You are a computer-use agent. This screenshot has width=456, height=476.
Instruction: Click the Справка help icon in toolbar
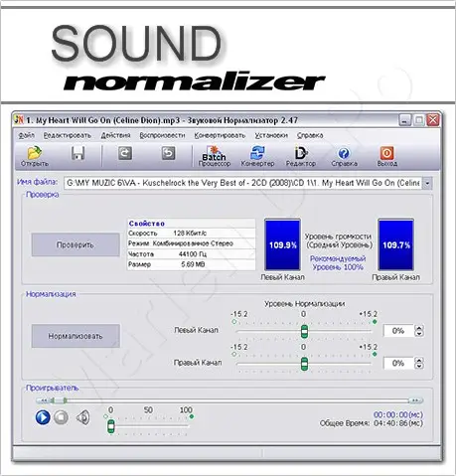tap(344, 156)
